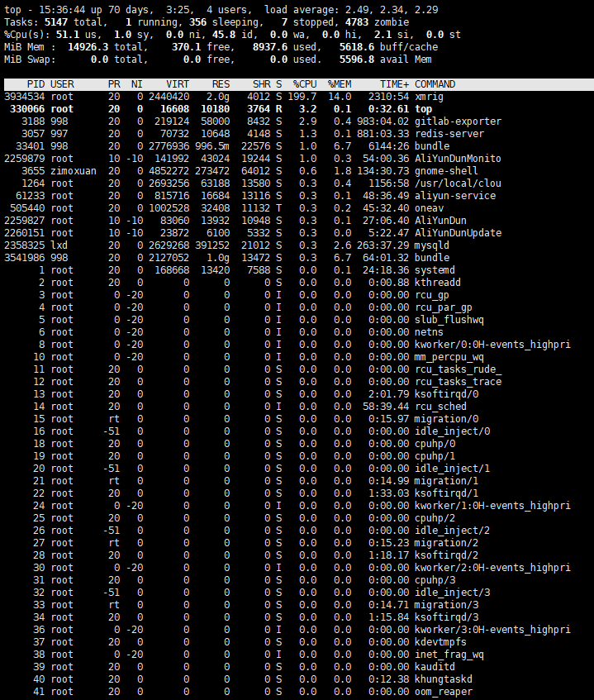
Task: Click the khungtaskd command
Action: click(444, 679)
